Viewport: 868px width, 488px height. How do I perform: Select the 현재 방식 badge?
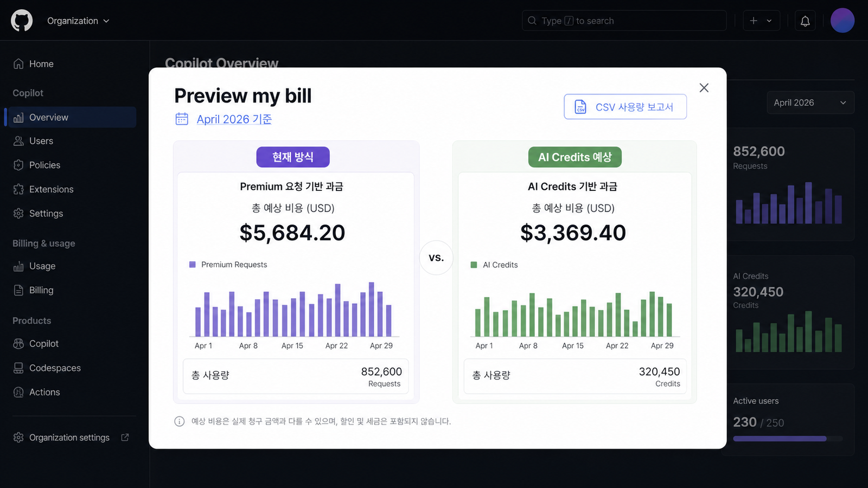click(x=293, y=157)
